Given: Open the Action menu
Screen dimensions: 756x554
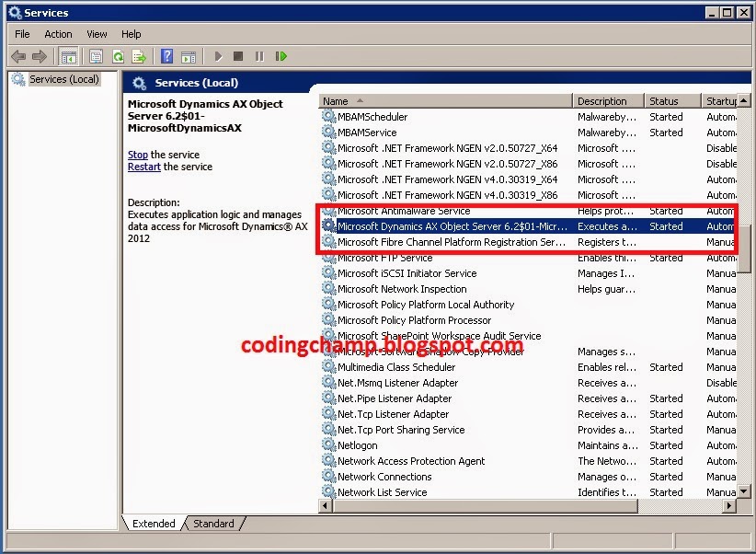Looking at the screenshot, I should tap(58, 34).
